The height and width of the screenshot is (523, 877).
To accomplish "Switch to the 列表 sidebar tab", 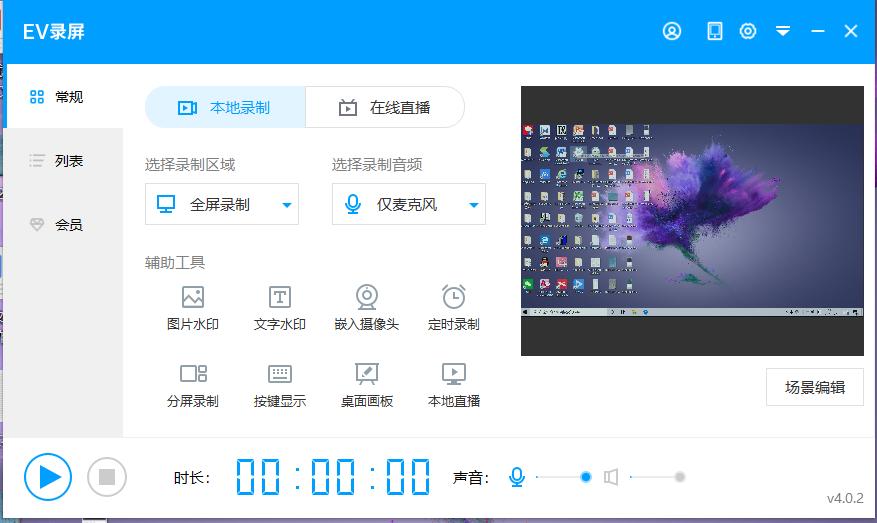I will (63, 161).
